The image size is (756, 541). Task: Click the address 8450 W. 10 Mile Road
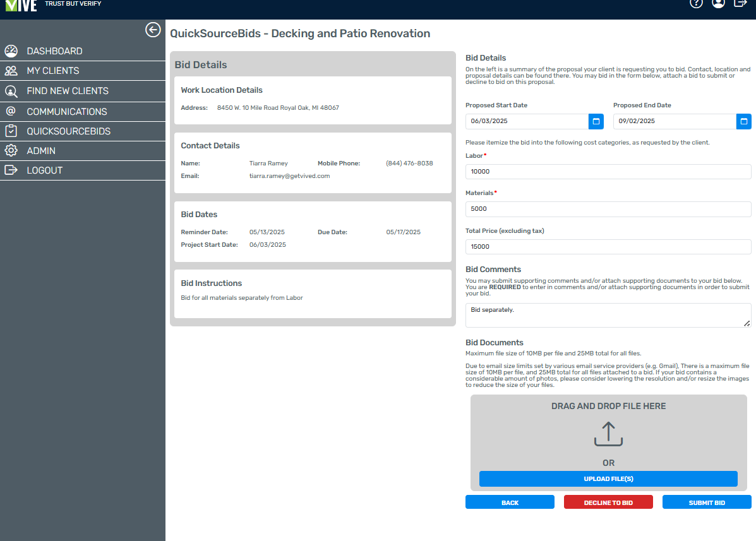pos(278,108)
